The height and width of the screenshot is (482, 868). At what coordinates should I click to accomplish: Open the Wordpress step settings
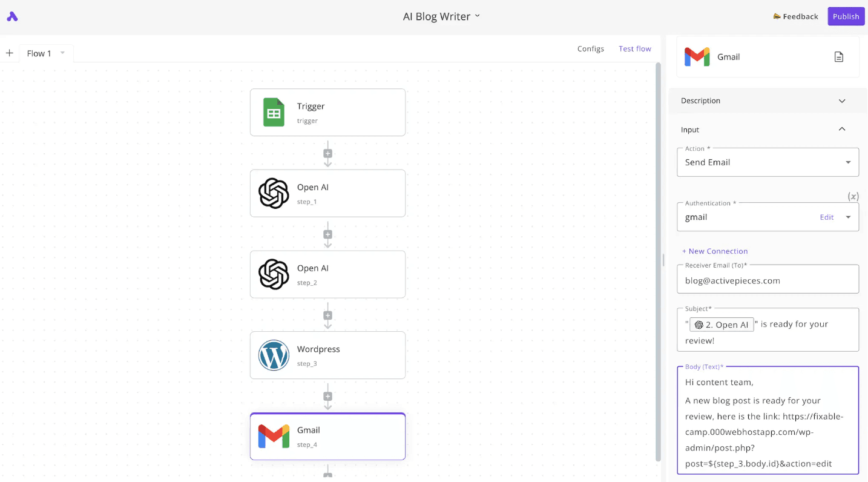(x=327, y=355)
